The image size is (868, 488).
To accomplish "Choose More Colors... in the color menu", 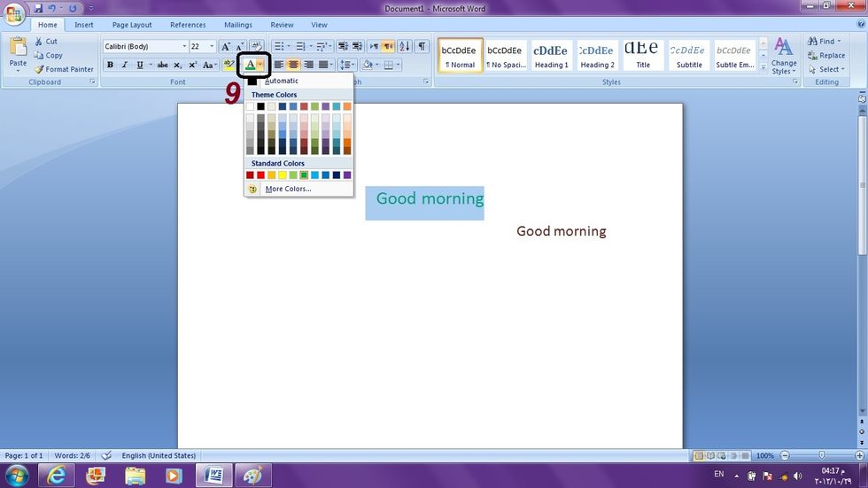I will pyautogui.click(x=288, y=189).
